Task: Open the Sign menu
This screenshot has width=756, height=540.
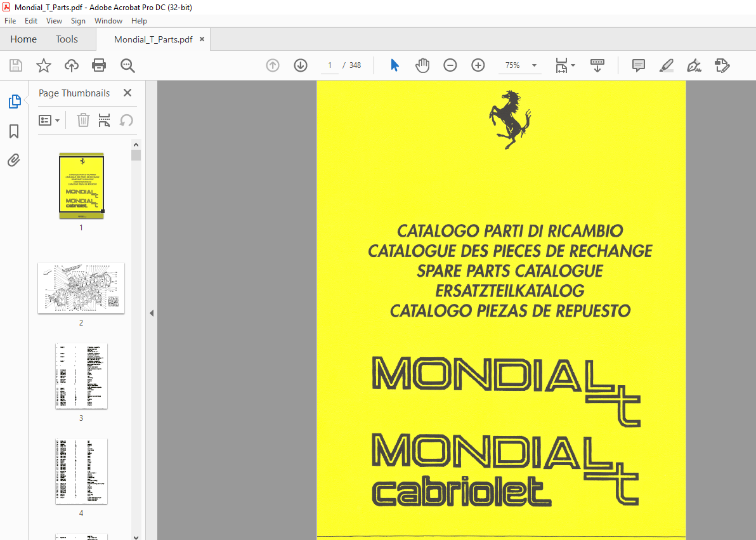Action: click(78, 21)
